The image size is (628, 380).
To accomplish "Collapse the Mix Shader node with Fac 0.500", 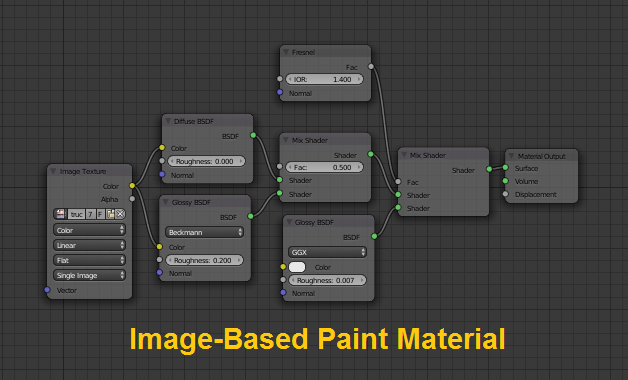I will tap(286, 140).
